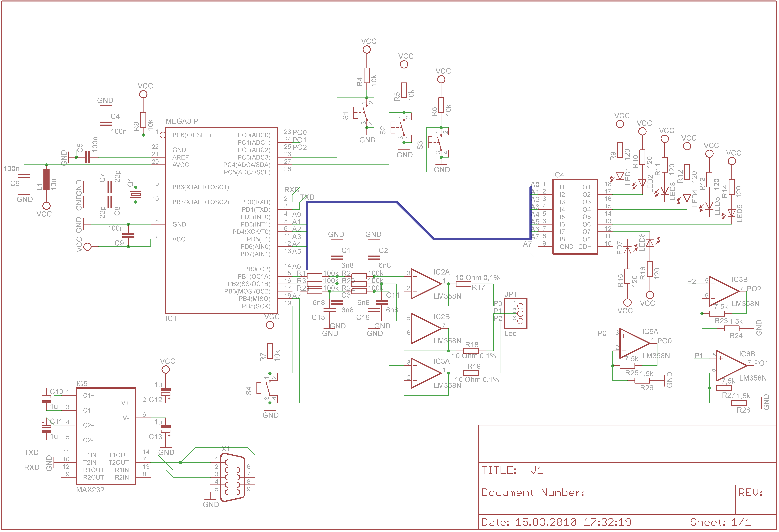Click the 'Date: 15.03.2010 17:32:19' text
The height and width of the screenshot is (532, 779).
click(x=556, y=522)
